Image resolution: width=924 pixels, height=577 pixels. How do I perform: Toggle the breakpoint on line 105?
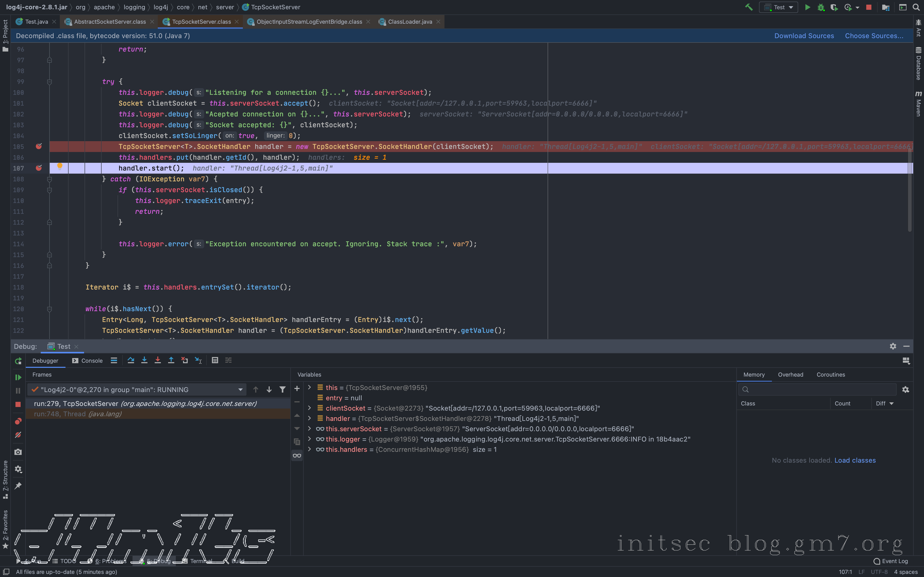point(39,147)
